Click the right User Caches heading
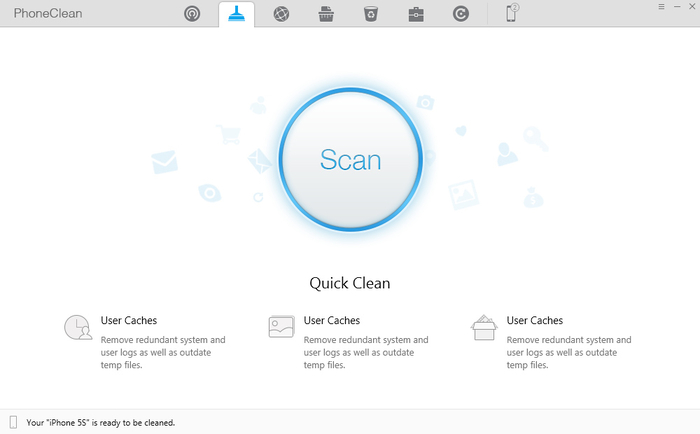 pos(535,321)
